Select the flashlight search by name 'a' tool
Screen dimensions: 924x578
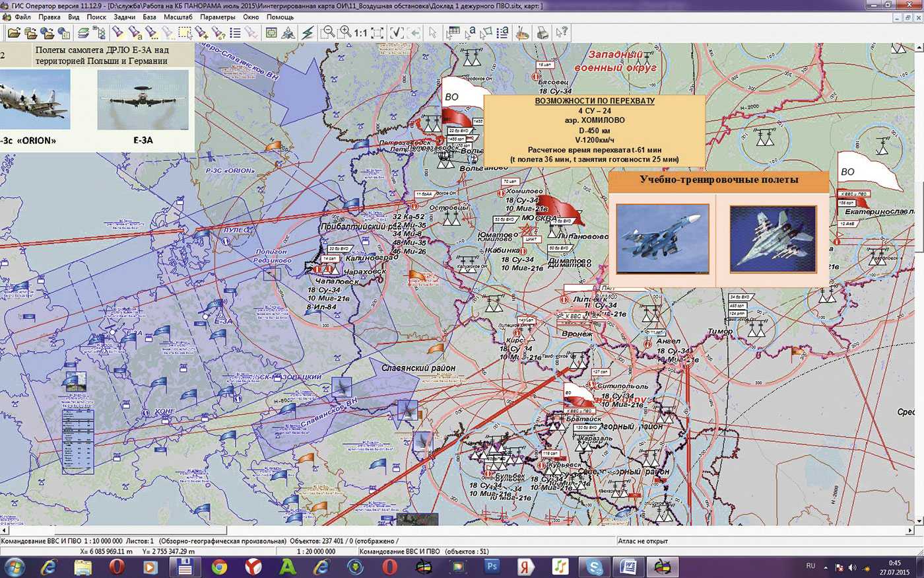point(135,32)
